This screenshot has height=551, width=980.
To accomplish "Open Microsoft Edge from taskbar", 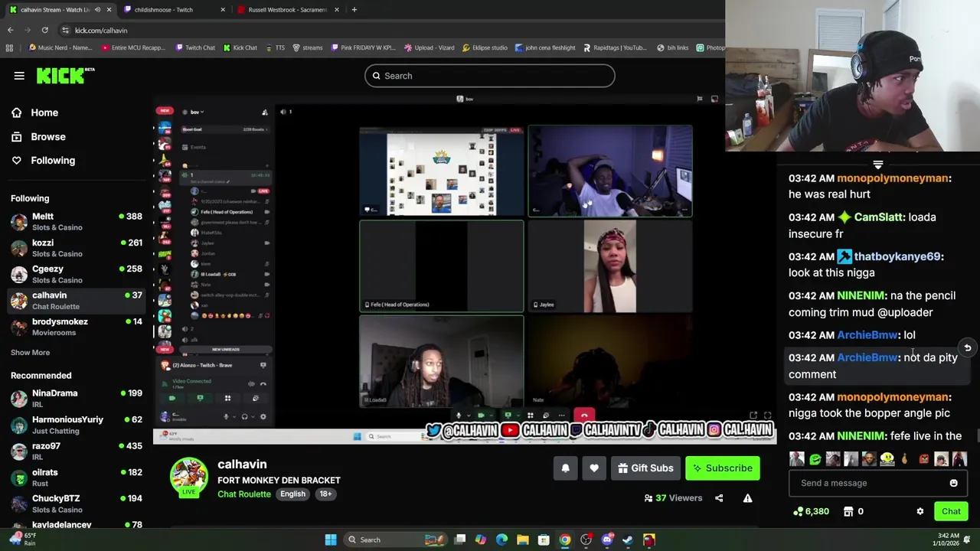I will click(501, 540).
